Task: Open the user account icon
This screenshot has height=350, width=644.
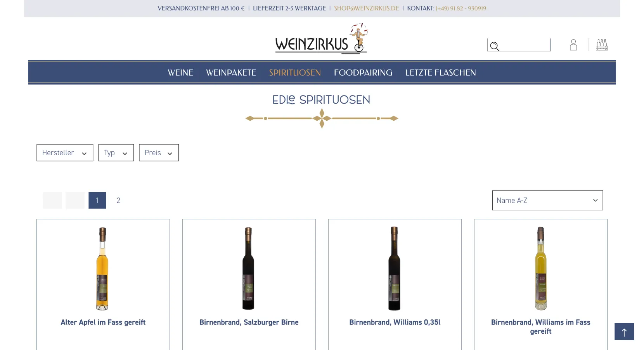Action: 573,45
